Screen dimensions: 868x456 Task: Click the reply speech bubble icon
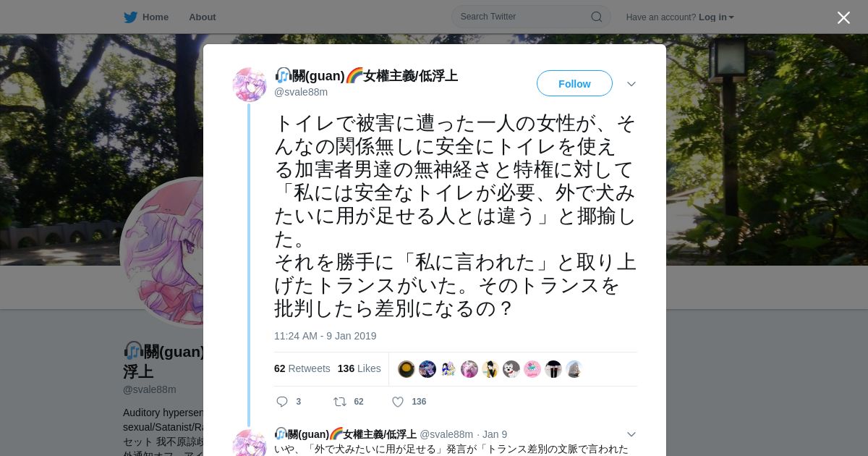click(x=282, y=402)
